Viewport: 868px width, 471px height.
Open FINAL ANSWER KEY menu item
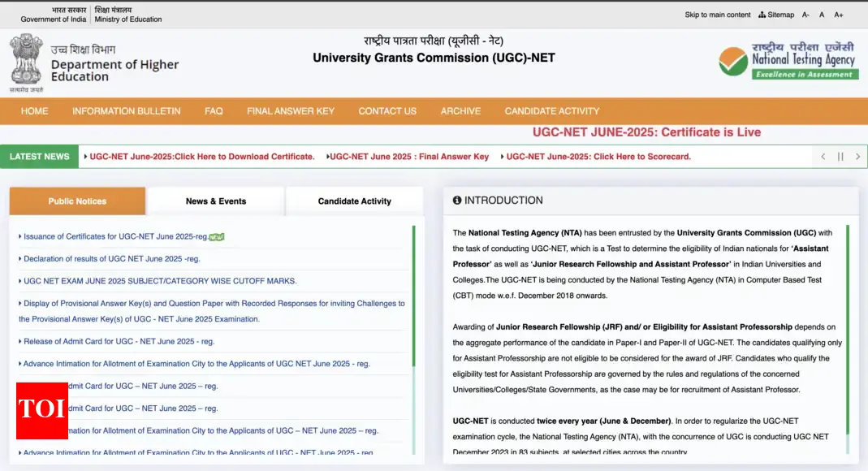pyautogui.click(x=291, y=111)
